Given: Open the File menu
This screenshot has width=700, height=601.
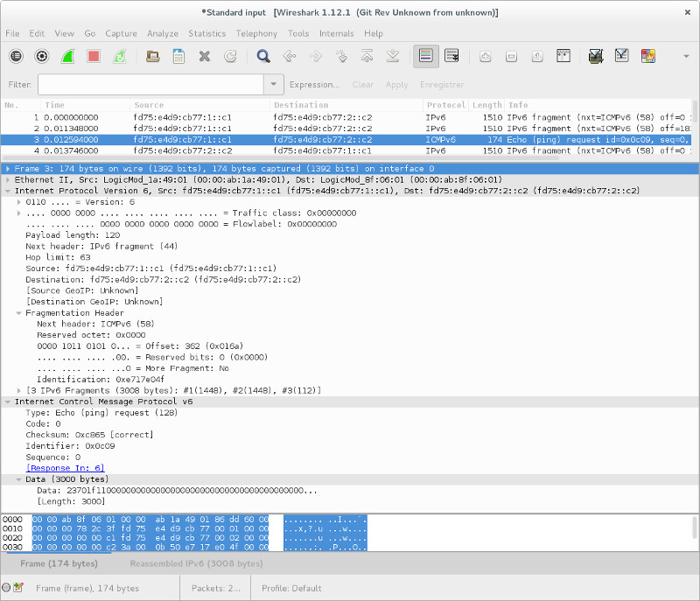Looking at the screenshot, I should 12,33.
